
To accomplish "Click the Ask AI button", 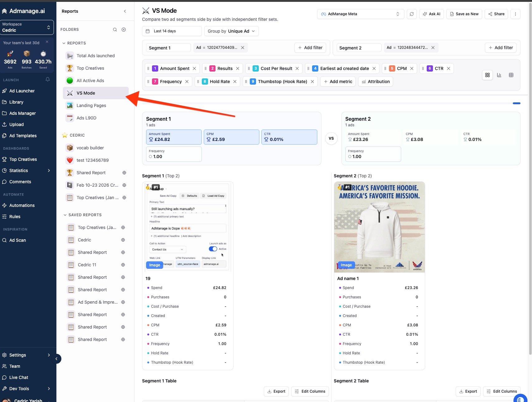I will point(431,14).
